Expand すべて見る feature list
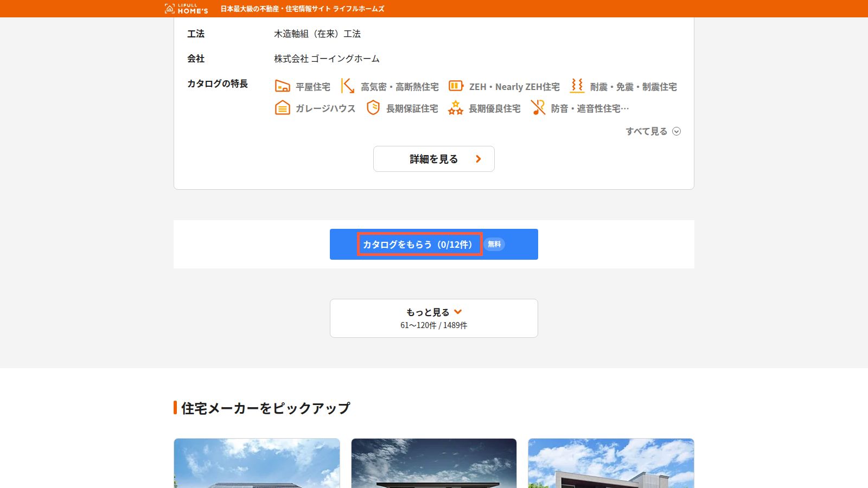Image resolution: width=868 pixels, height=488 pixels. [x=653, y=131]
